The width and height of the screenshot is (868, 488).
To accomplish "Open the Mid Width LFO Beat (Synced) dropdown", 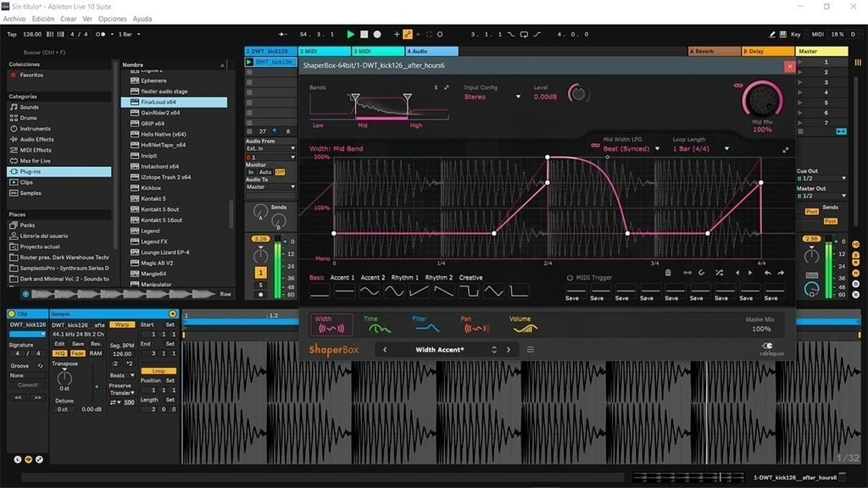I will [x=632, y=149].
